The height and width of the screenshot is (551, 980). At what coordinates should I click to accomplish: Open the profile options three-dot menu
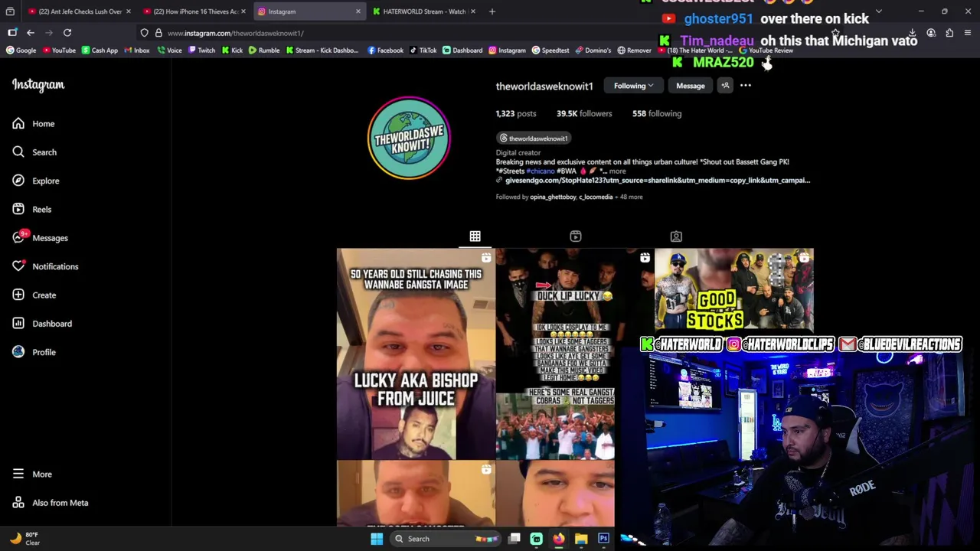pyautogui.click(x=746, y=86)
